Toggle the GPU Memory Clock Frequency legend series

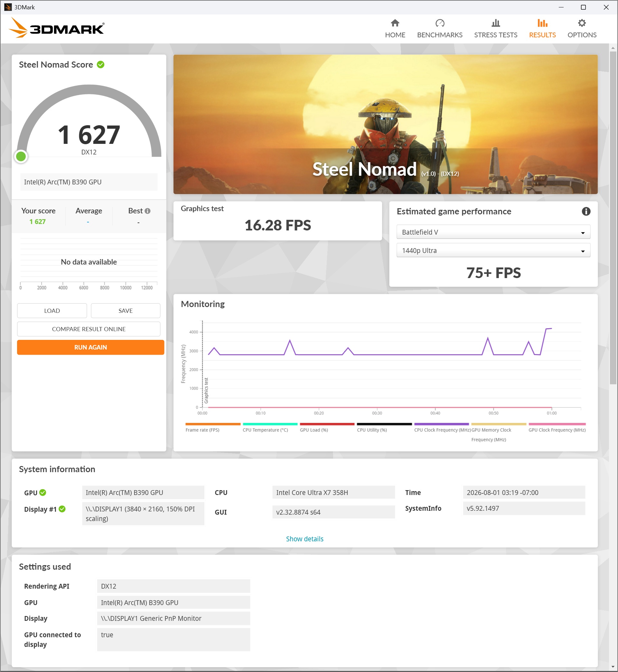point(499,432)
